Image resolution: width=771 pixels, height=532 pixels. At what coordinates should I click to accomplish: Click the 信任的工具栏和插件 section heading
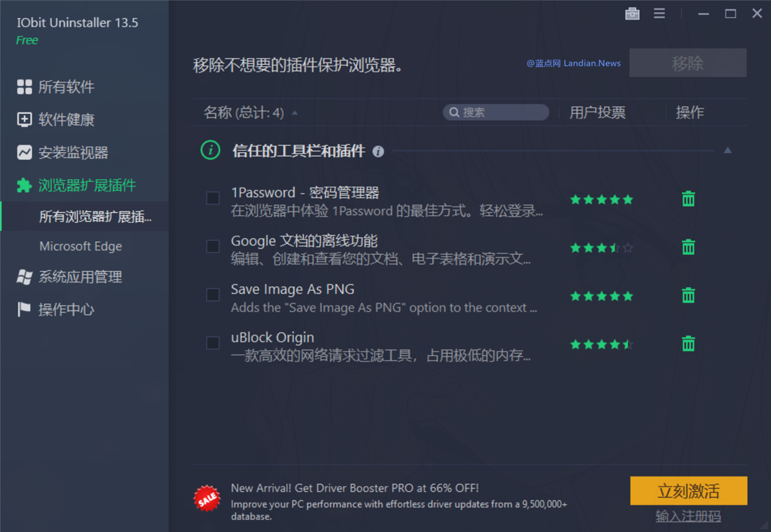click(299, 151)
